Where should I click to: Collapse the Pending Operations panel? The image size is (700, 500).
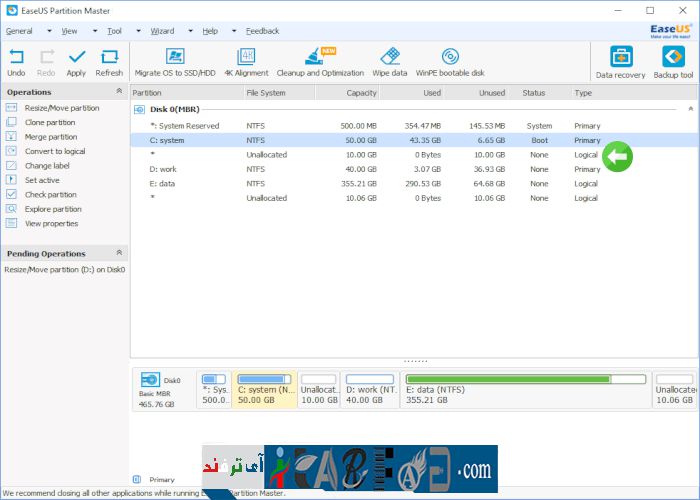click(120, 254)
